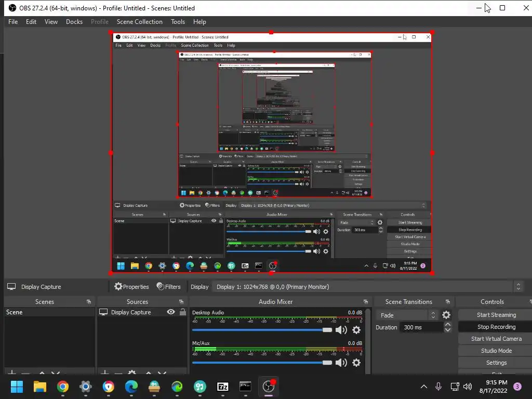Open the Tools menu
The height and width of the screenshot is (399, 532).
(x=178, y=22)
